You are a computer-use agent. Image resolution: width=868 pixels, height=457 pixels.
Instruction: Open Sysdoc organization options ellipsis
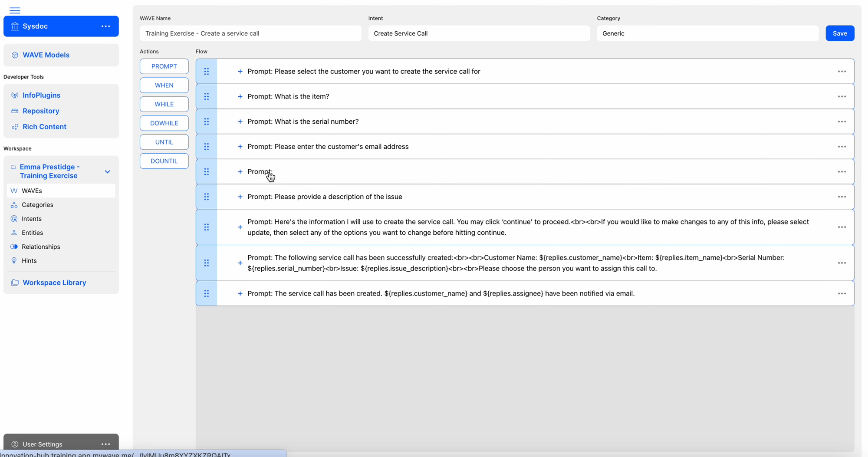(105, 26)
